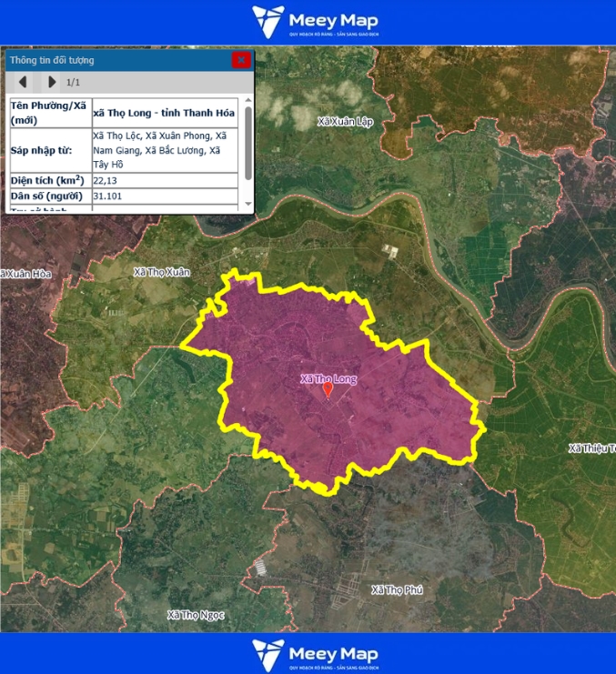Click the Meey Map logo in bottom banner
The image size is (616, 674).
pyautogui.click(x=315, y=654)
